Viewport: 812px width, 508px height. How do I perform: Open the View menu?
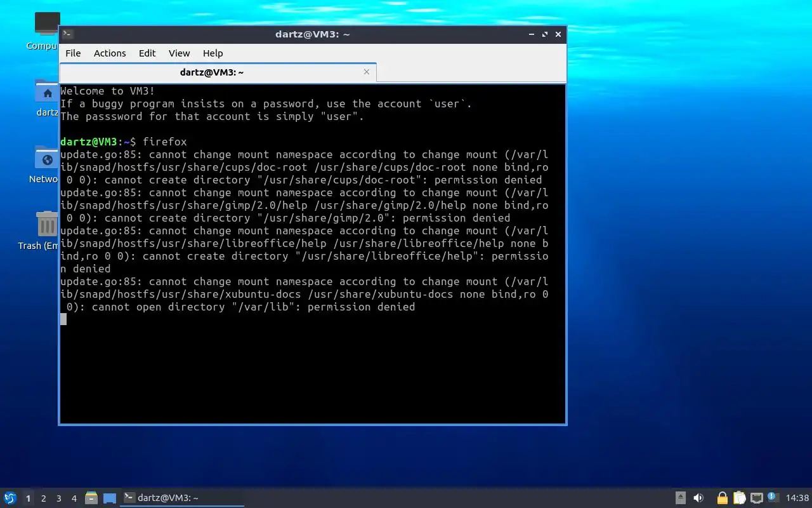179,53
